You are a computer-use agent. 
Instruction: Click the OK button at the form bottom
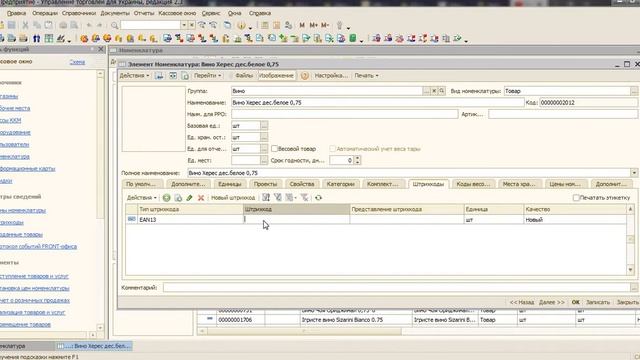coord(576,302)
